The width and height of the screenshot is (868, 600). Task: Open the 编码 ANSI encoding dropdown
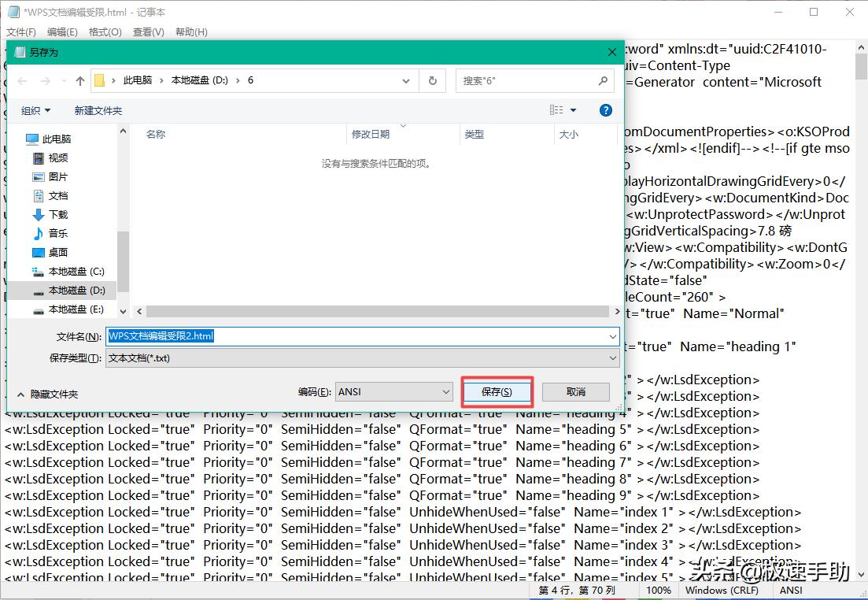pyautogui.click(x=393, y=391)
